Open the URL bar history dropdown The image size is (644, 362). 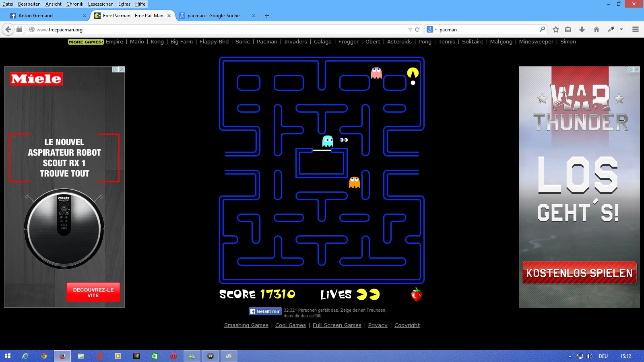click(410, 29)
